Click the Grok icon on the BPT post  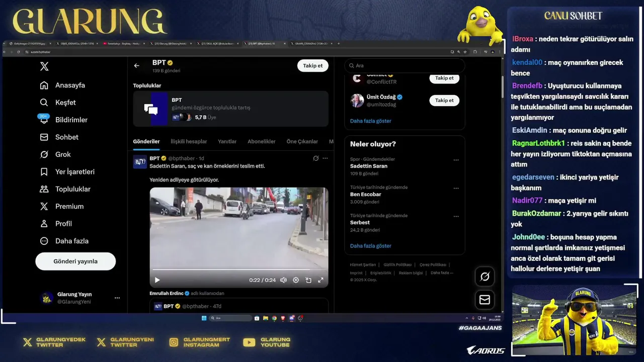pos(315,158)
